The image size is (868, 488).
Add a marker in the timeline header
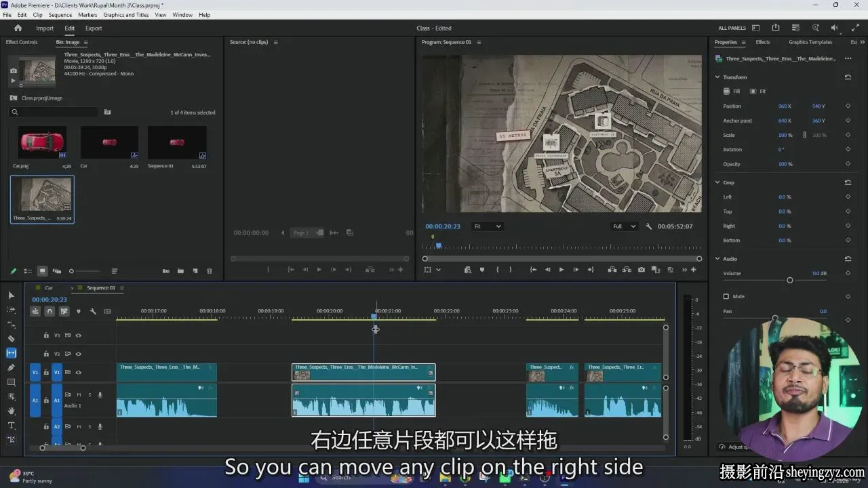79,311
